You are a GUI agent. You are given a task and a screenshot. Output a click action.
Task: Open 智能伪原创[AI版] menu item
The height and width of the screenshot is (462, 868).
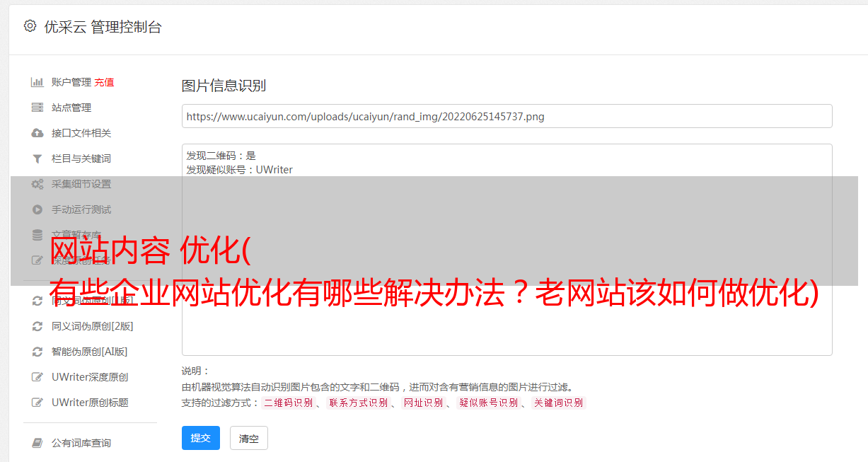(x=90, y=352)
